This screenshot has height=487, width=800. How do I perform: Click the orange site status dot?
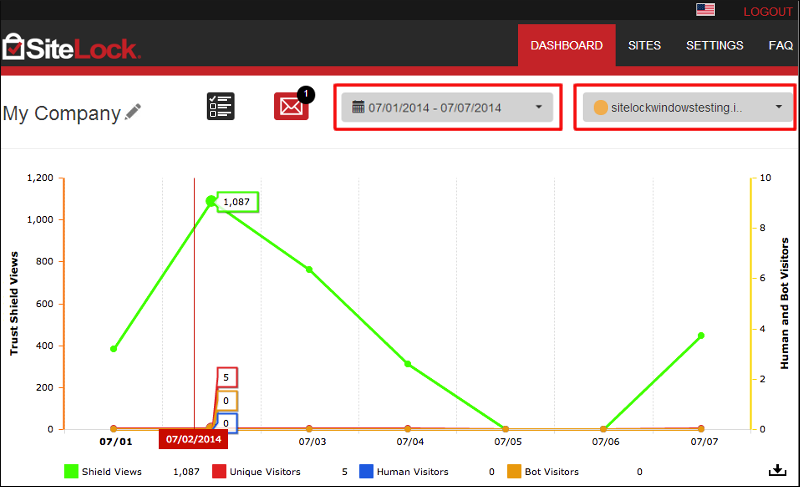point(600,107)
